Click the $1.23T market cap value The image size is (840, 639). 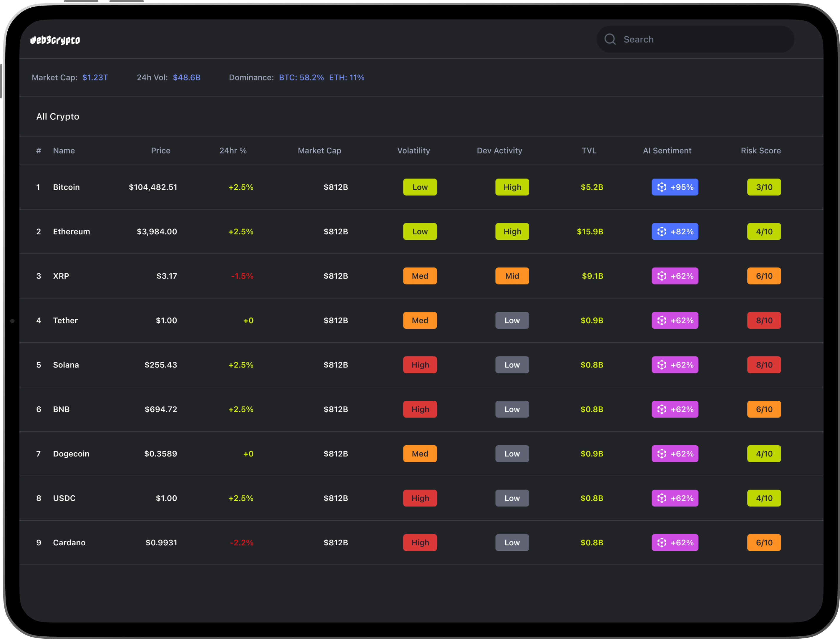point(95,78)
